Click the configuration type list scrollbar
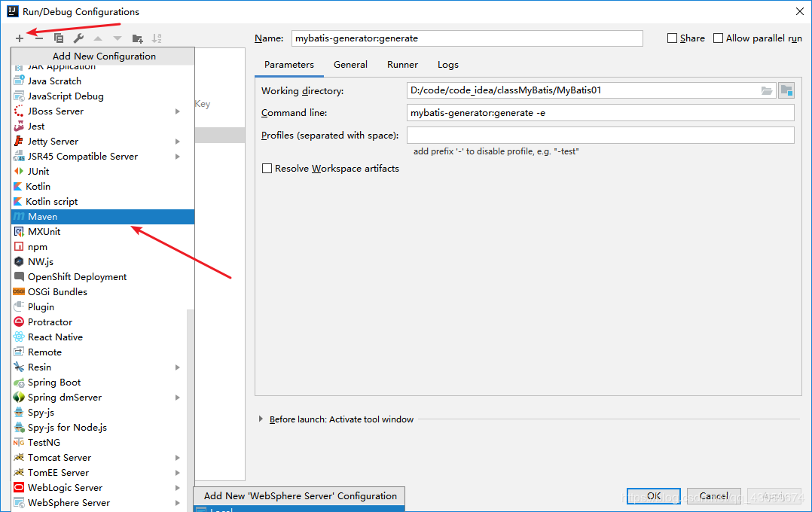Image resolution: width=812 pixels, height=512 pixels. click(x=190, y=410)
